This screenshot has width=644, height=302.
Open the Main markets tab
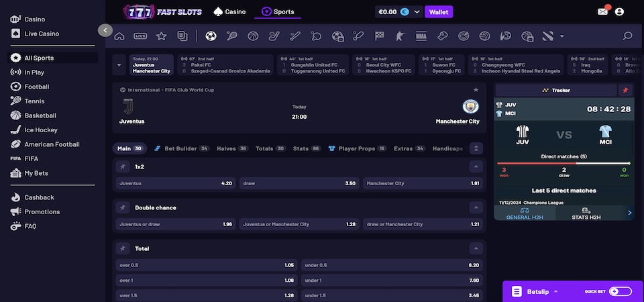(129, 149)
